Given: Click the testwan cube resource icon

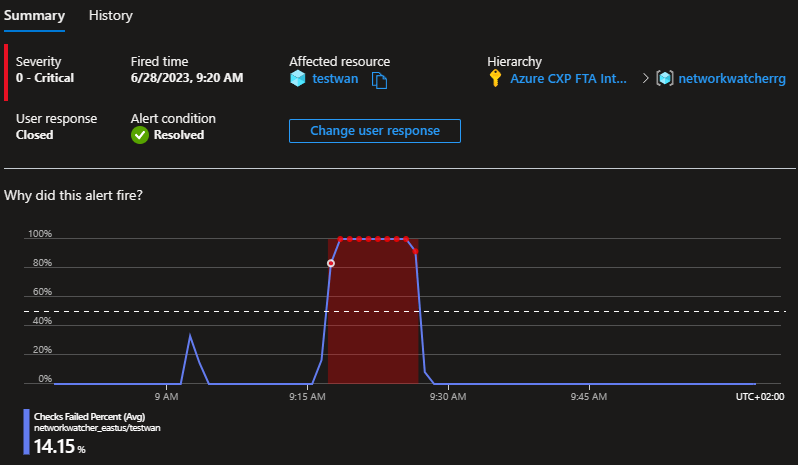Looking at the screenshot, I should point(297,79).
